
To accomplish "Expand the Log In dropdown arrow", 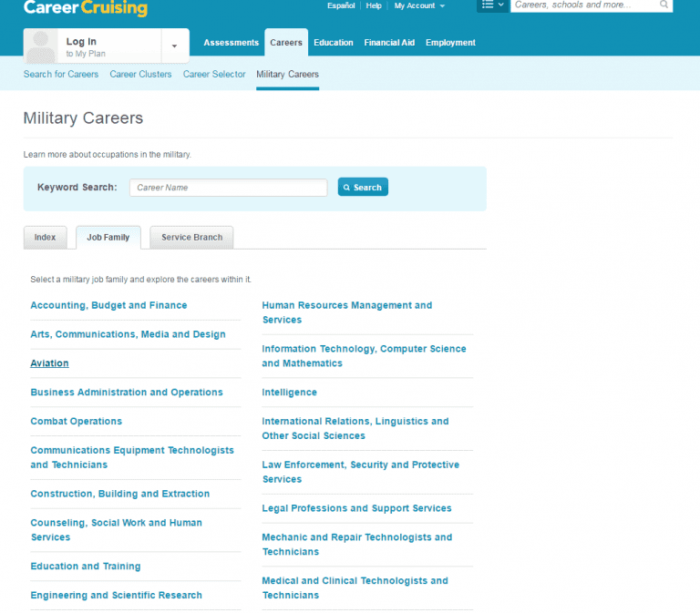I will [175, 46].
